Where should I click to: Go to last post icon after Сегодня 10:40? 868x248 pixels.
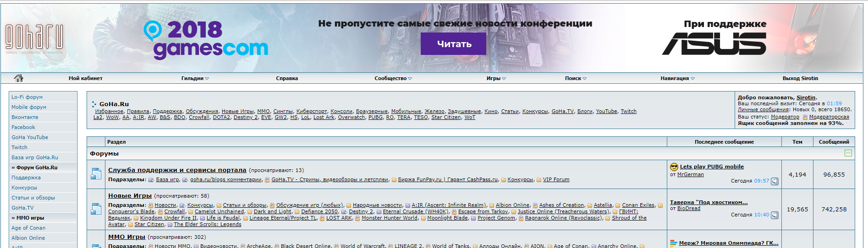pyautogui.click(x=775, y=215)
